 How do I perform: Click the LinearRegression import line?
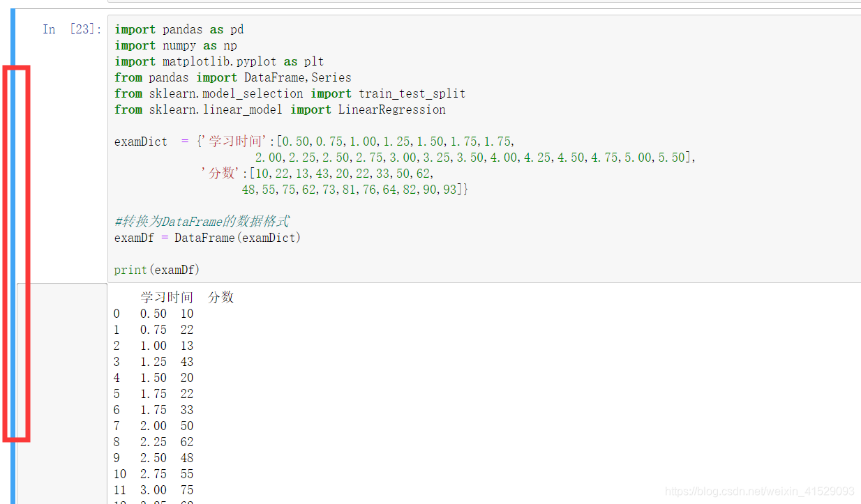tap(280, 109)
